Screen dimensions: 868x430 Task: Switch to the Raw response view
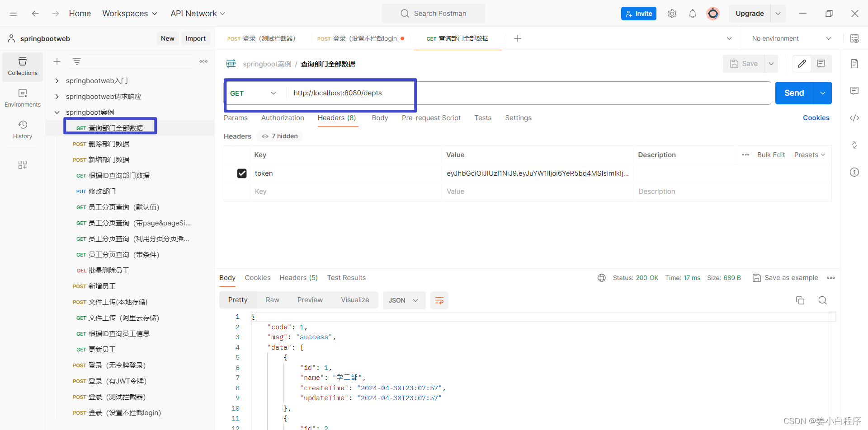coord(272,299)
